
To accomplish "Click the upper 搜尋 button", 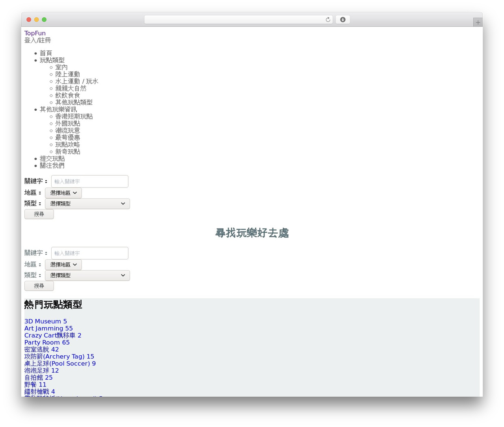I will point(39,214).
